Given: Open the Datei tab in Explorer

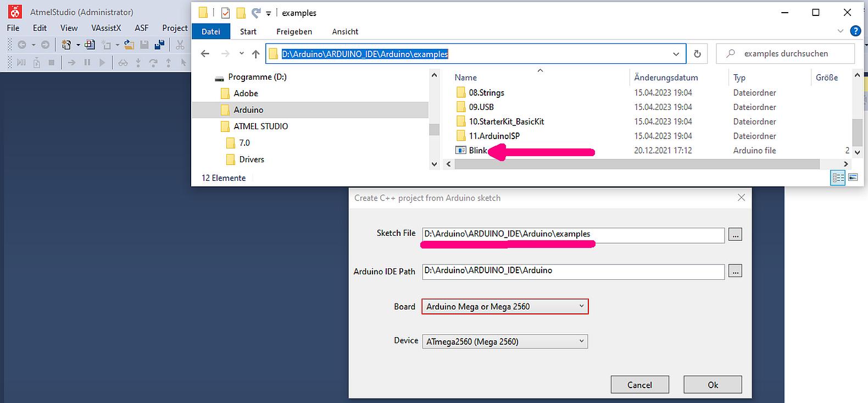Looking at the screenshot, I should point(211,31).
